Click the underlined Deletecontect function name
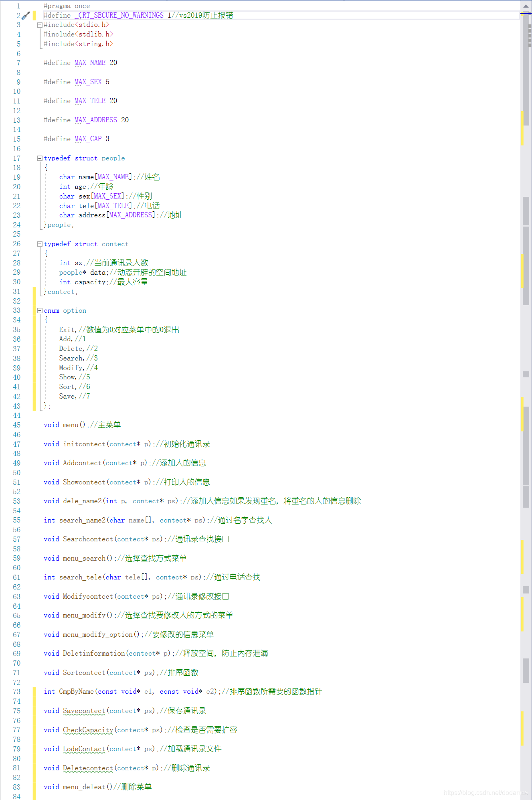 [88, 768]
